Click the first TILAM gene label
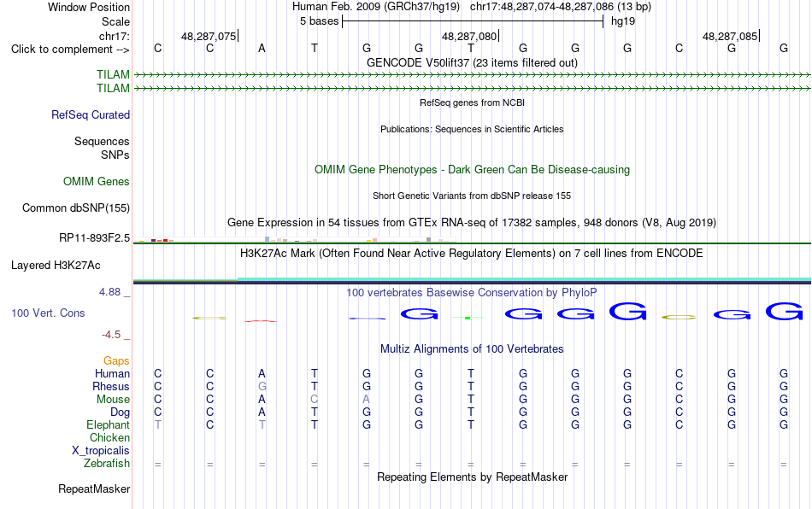This screenshot has width=812, height=509. [x=113, y=75]
